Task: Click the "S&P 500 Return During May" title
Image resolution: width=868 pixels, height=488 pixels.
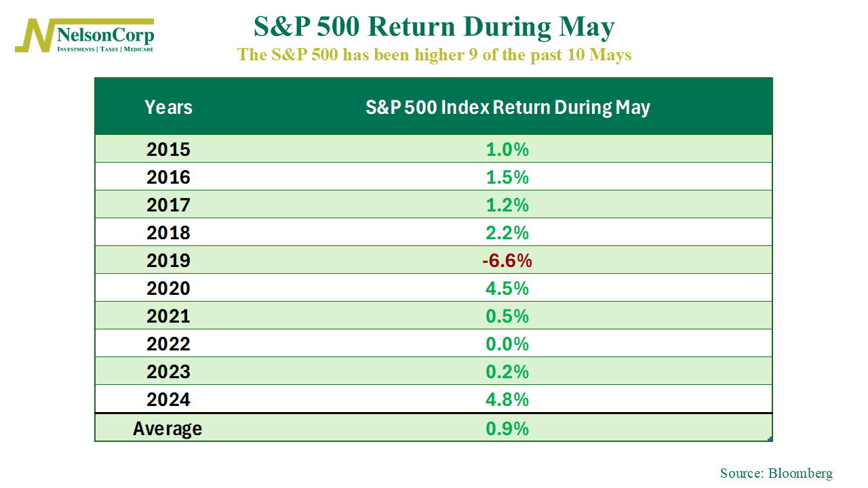Action: click(434, 27)
